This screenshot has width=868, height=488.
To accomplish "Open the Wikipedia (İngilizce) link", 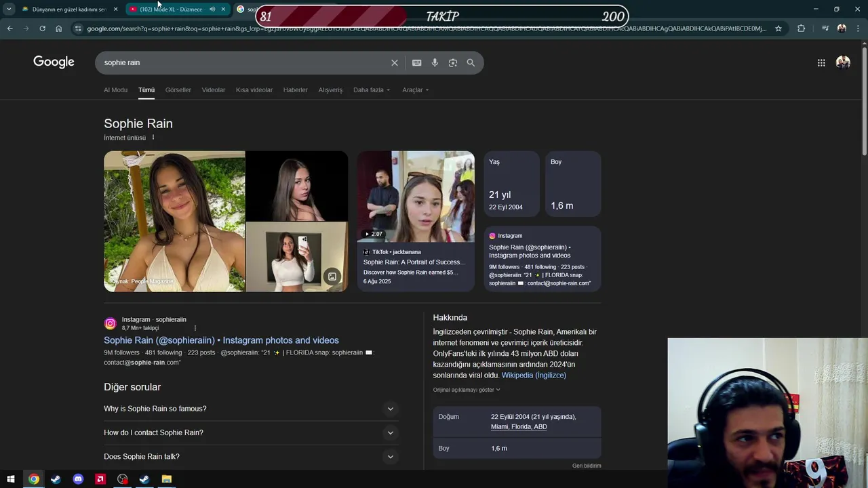I will tap(534, 375).
